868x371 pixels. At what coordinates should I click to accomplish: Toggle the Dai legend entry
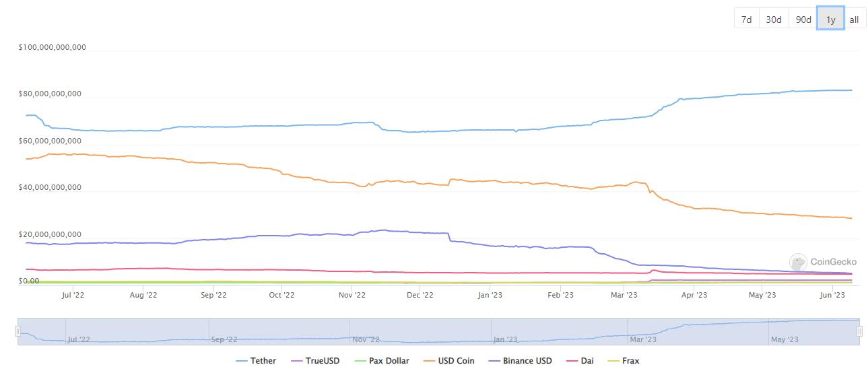tap(580, 361)
